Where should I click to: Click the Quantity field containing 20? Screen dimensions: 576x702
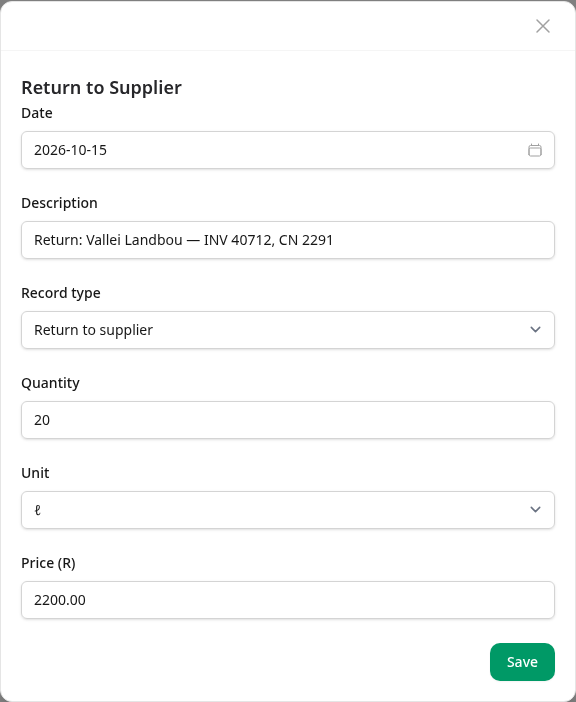pos(288,420)
